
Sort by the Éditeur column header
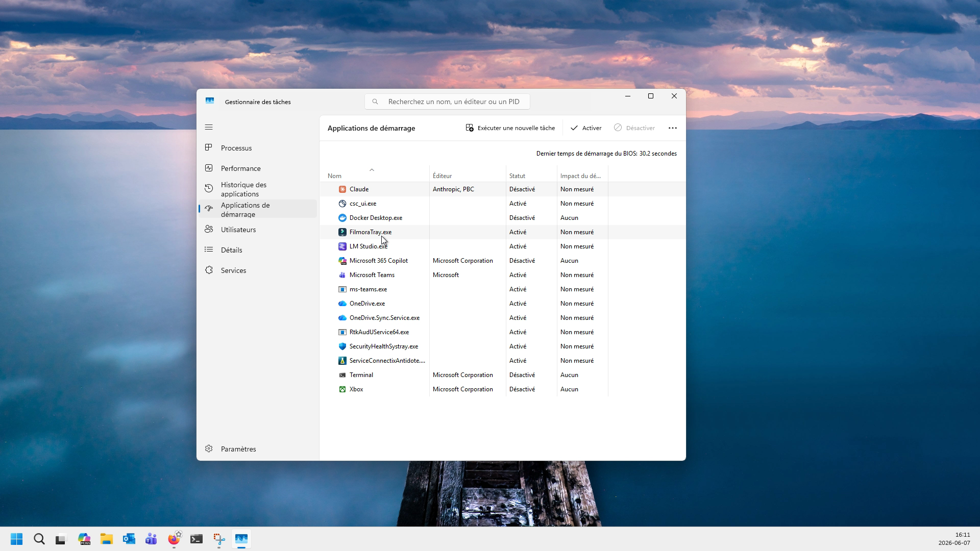pos(468,174)
